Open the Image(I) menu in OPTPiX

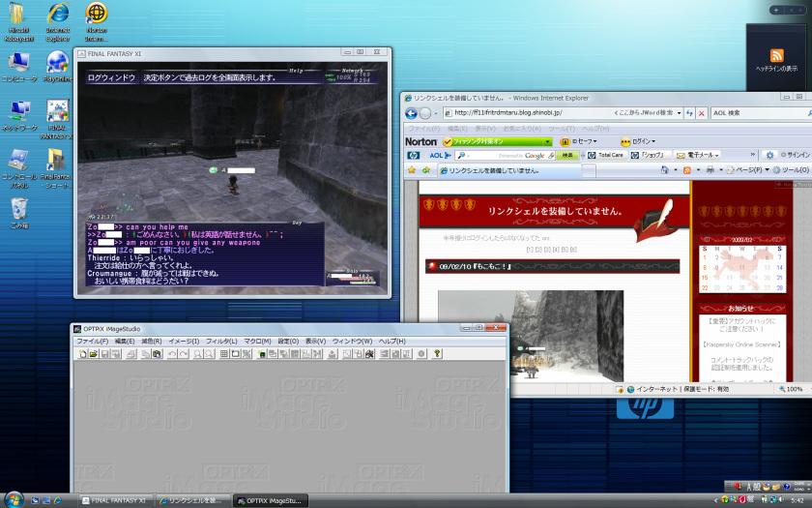184,341
